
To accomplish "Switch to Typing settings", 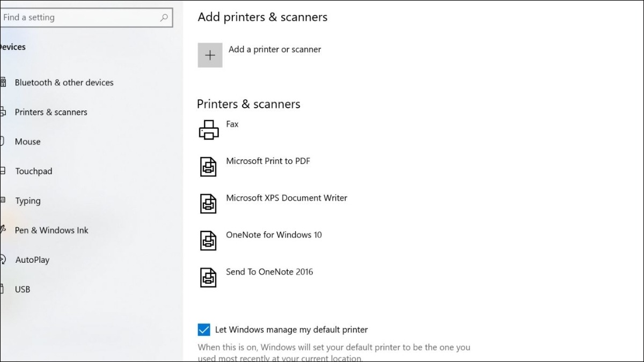I will tap(28, 201).
